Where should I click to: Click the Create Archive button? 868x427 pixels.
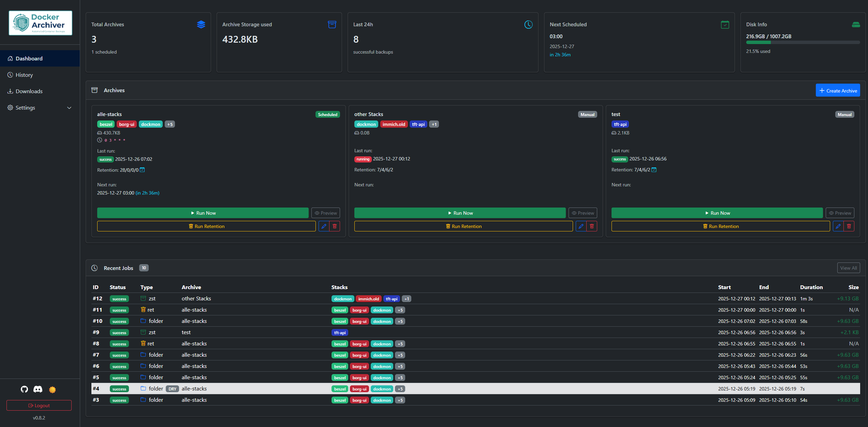tap(838, 90)
